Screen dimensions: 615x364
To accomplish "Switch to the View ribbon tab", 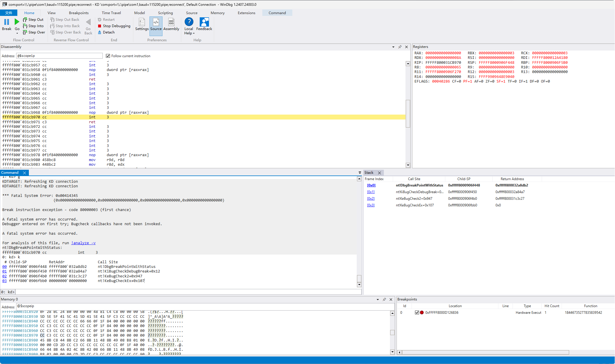I will 51,13.
